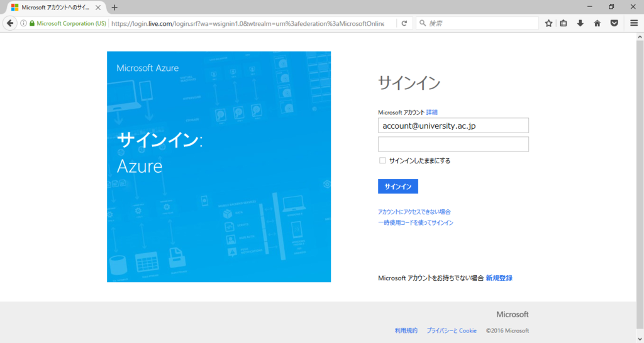Open the 詳細 link next to Microsoft アカウント

point(431,112)
